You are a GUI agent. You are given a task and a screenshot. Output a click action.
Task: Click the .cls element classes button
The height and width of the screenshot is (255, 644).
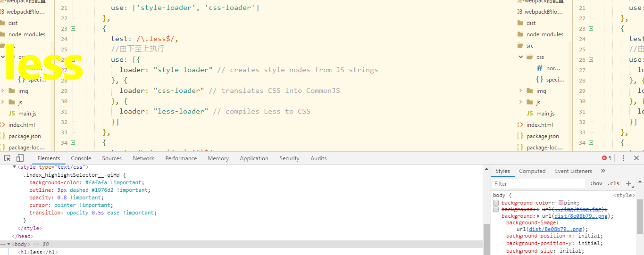614,184
